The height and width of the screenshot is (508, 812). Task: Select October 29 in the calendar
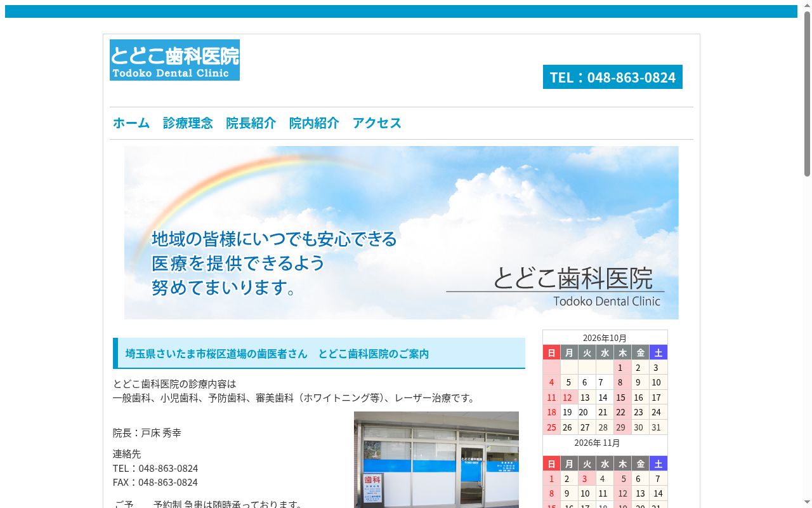point(622,427)
